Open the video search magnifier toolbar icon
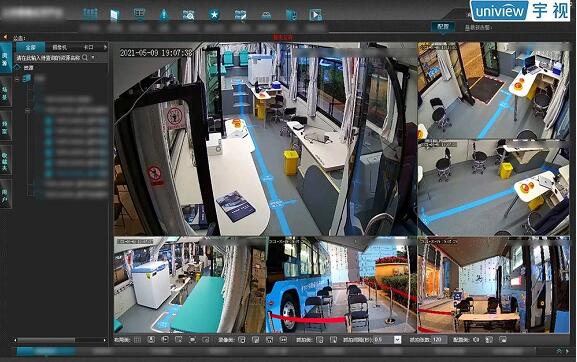Screen dimensions: 577x362 [x=188, y=15]
